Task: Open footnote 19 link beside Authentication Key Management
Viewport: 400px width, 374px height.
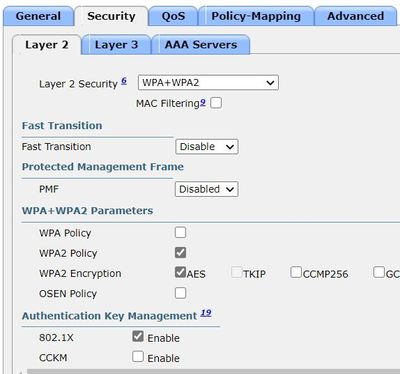Action: point(206,313)
